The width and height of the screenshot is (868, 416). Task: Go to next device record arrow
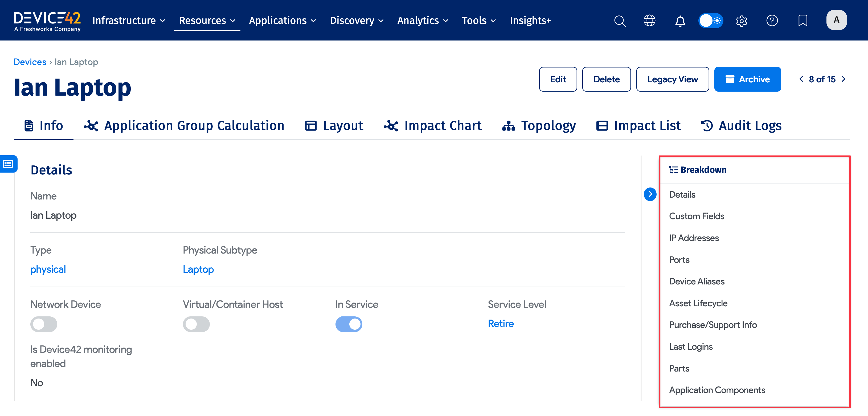(844, 79)
